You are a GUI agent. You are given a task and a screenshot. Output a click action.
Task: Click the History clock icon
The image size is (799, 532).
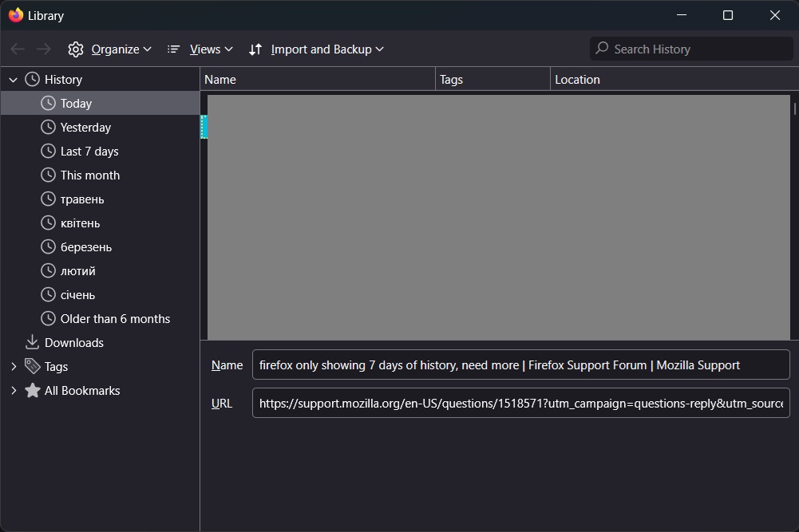[32, 79]
